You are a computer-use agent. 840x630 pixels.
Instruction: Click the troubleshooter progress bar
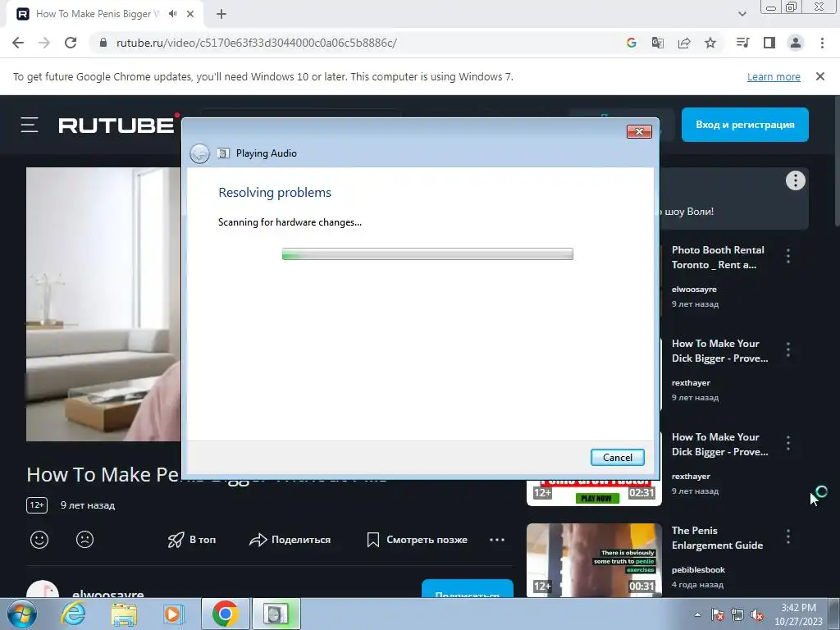(x=427, y=254)
